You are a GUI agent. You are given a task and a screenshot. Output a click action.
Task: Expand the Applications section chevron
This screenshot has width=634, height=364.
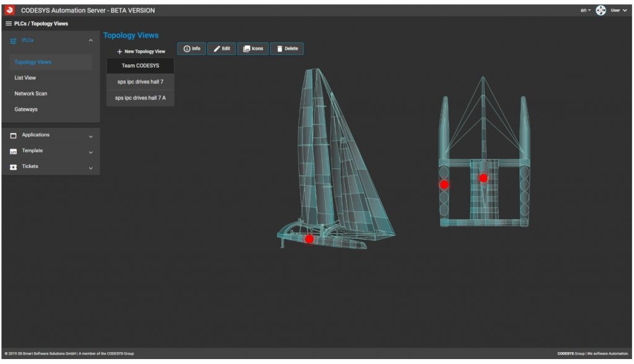click(x=90, y=136)
